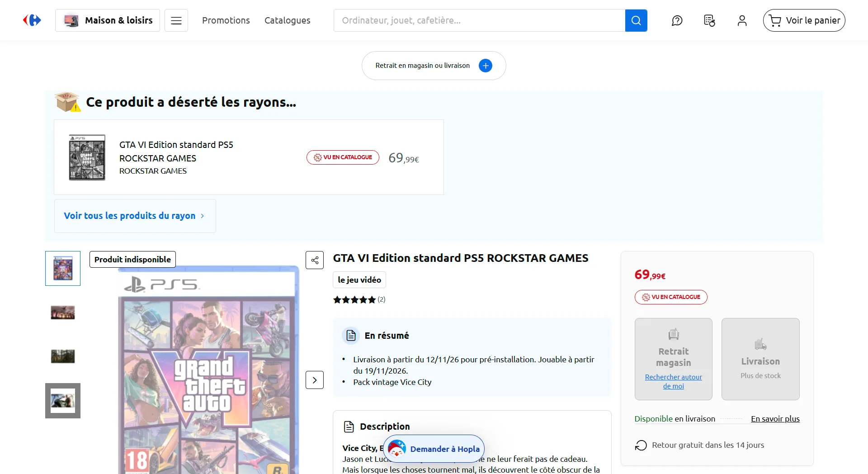Click the chevron after Voir tous les produits
This screenshot has height=474, width=868.
tap(202, 216)
